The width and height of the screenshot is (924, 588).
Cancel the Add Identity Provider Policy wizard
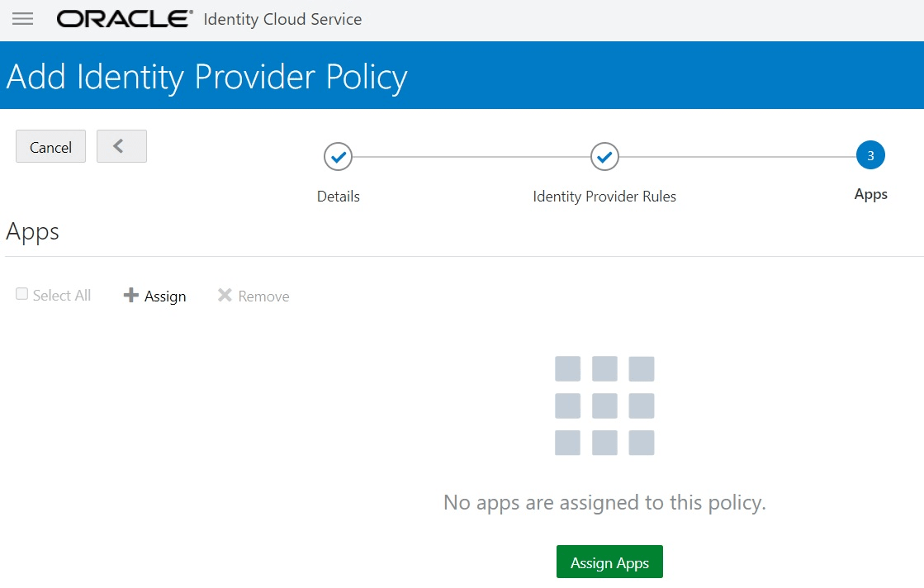pyautogui.click(x=50, y=146)
